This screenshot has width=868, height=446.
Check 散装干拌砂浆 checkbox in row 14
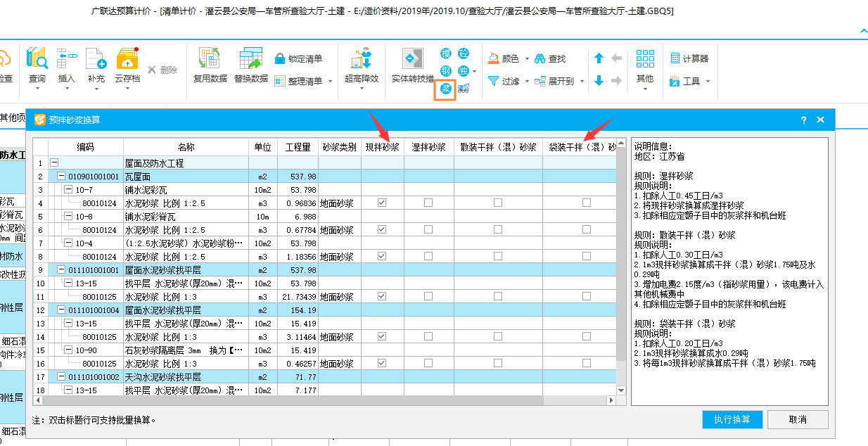[498, 337]
